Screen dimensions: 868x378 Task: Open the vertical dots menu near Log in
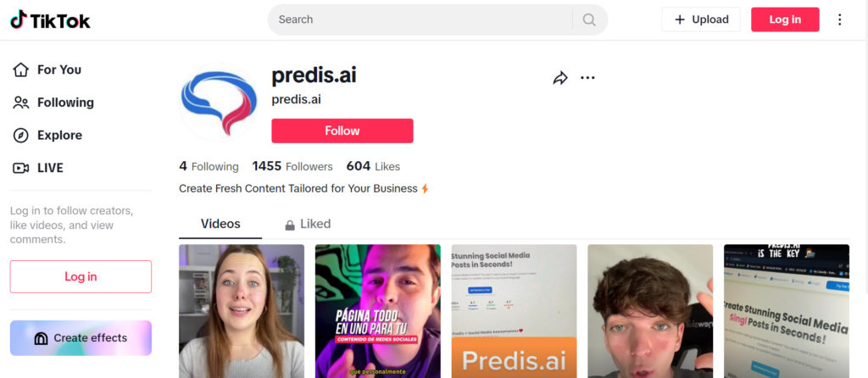pos(840,20)
